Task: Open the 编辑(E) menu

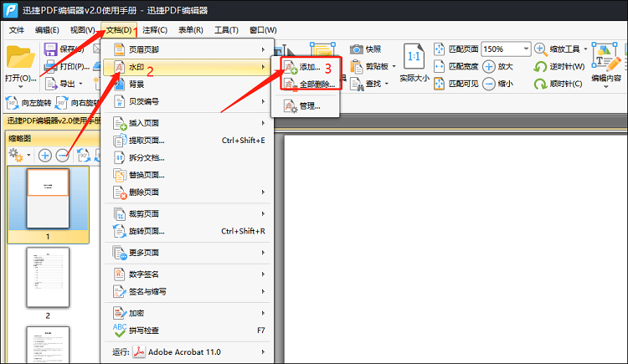Action: pos(47,30)
